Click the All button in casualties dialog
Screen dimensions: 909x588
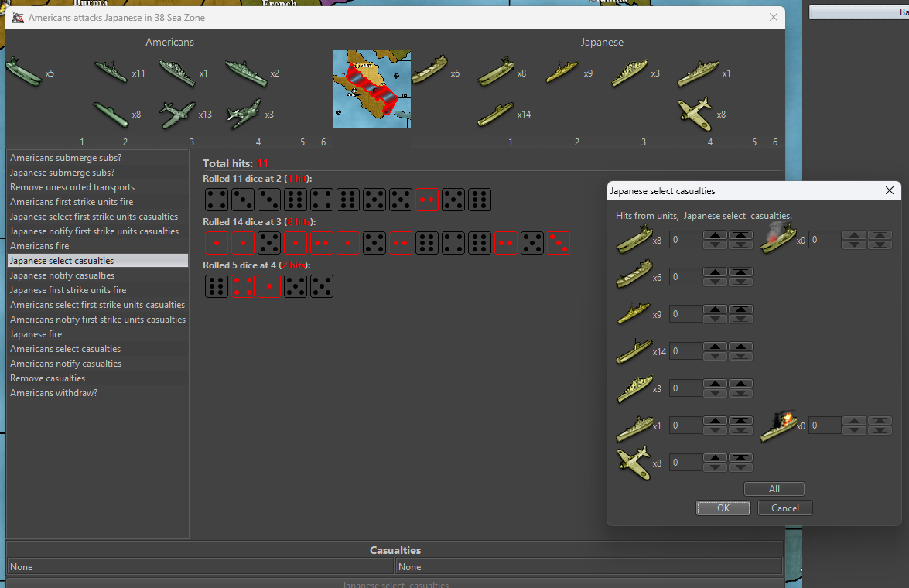tap(774, 489)
